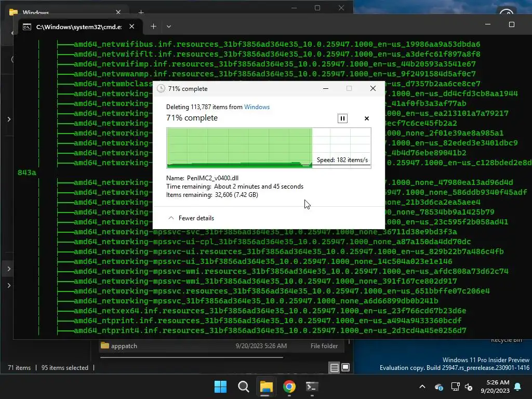The image size is (532, 399).
Task: Show hidden system tray icons
Action: tap(422, 387)
